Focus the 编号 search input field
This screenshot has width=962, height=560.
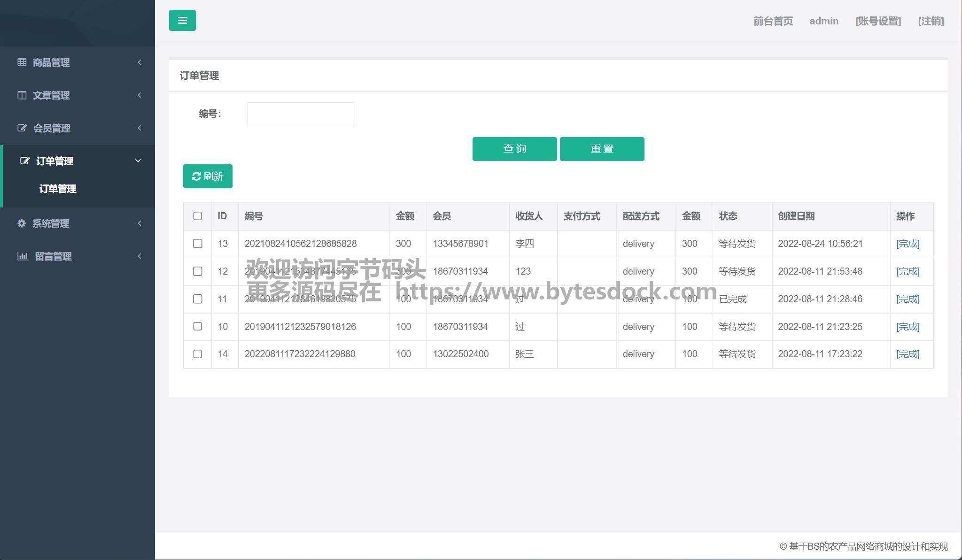[301, 114]
